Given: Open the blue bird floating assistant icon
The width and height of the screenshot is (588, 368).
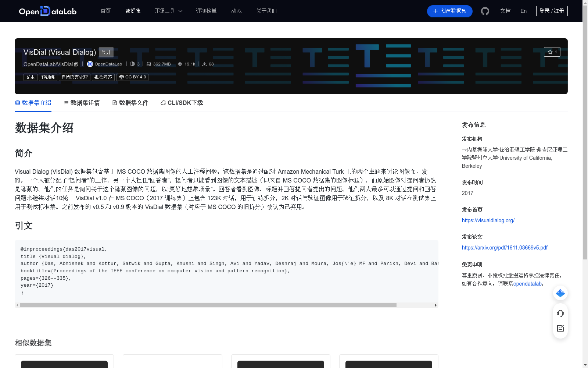Looking at the screenshot, I should click(x=560, y=293).
